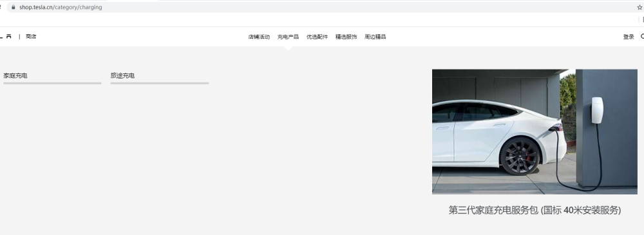This screenshot has width=644, height=235.
Task: Go to the 商店 shop link
Action: tap(31, 37)
